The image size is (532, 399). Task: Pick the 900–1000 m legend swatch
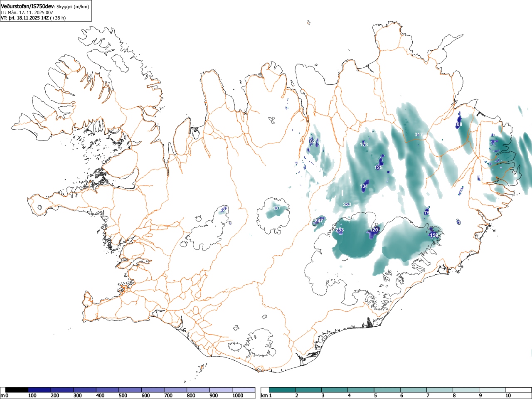[221, 390]
